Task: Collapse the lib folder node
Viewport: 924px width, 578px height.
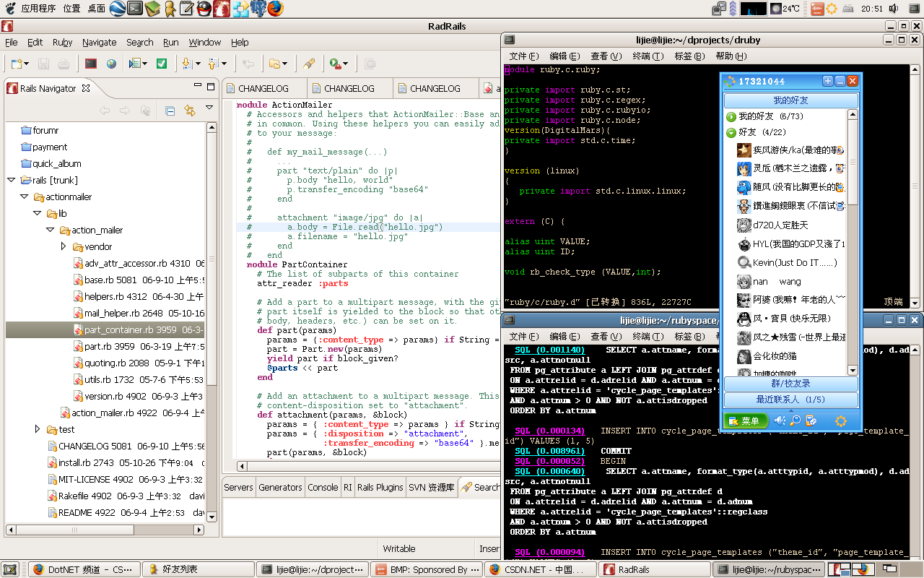Action: point(38,213)
